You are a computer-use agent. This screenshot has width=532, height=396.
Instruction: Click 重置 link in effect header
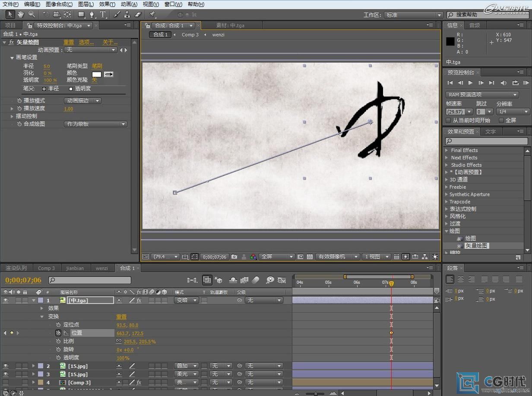coord(69,42)
